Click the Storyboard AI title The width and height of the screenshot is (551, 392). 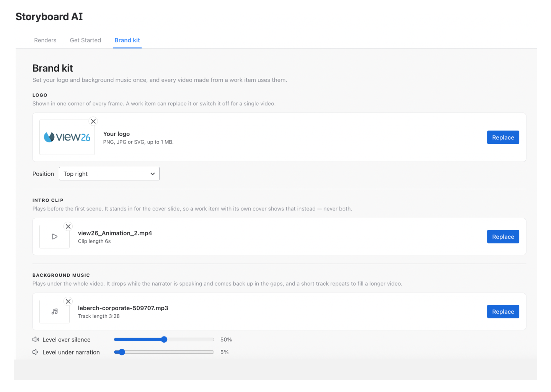pos(49,17)
